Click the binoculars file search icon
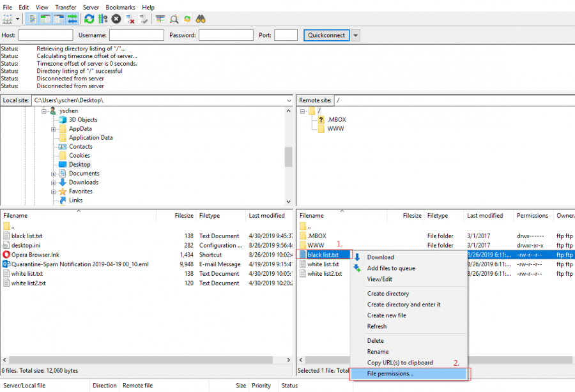 pyautogui.click(x=201, y=19)
